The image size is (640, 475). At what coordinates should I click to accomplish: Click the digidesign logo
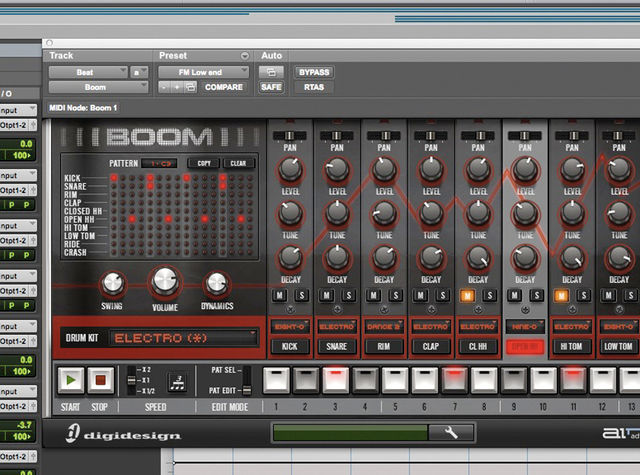(x=123, y=434)
